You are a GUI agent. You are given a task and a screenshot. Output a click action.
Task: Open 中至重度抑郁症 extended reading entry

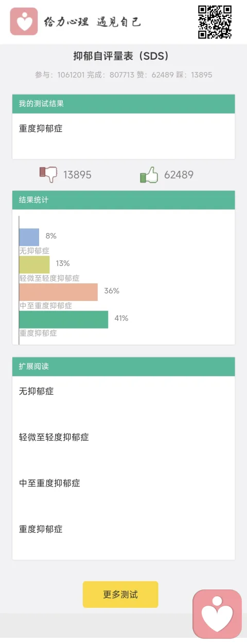click(x=123, y=483)
